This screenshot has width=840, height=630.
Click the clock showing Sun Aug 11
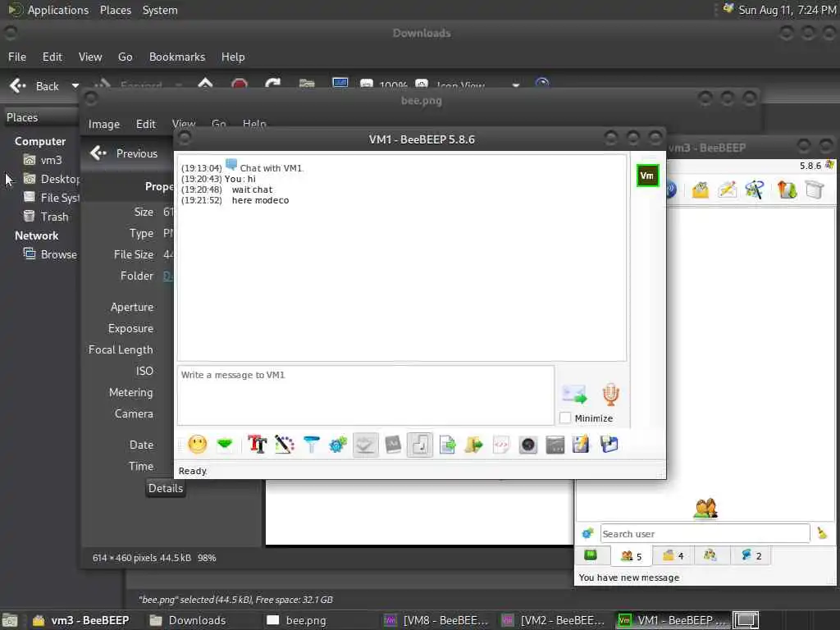click(787, 10)
